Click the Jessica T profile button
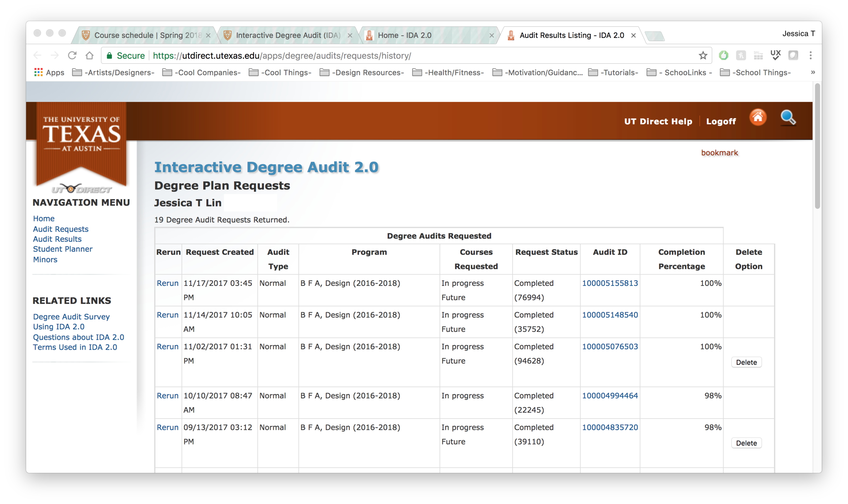 798,34
